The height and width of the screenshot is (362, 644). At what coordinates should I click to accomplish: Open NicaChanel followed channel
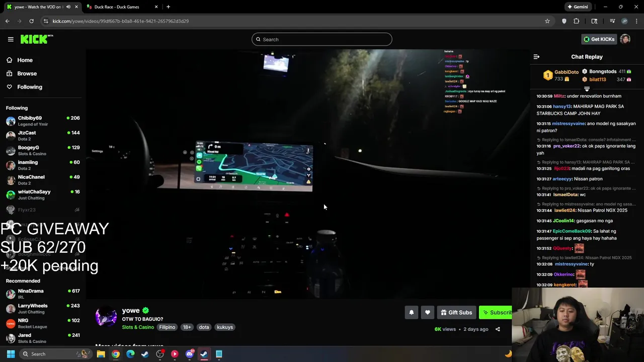coord(43,180)
